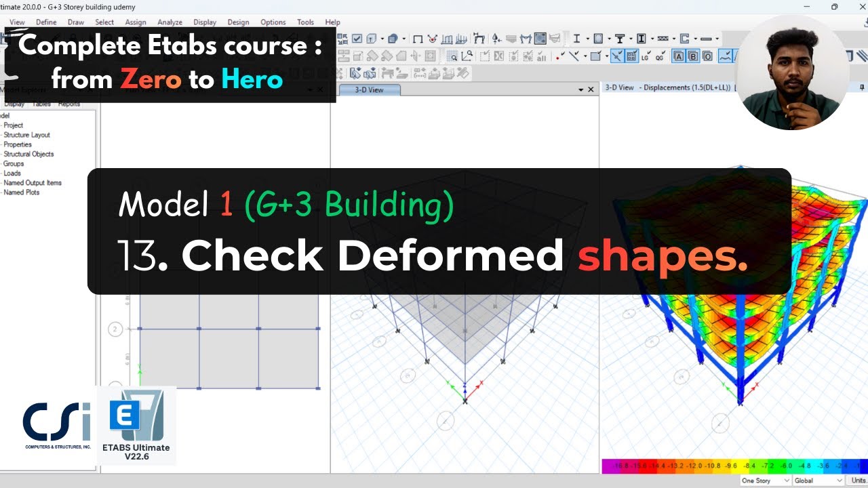Open the Tools menu

coord(306,22)
